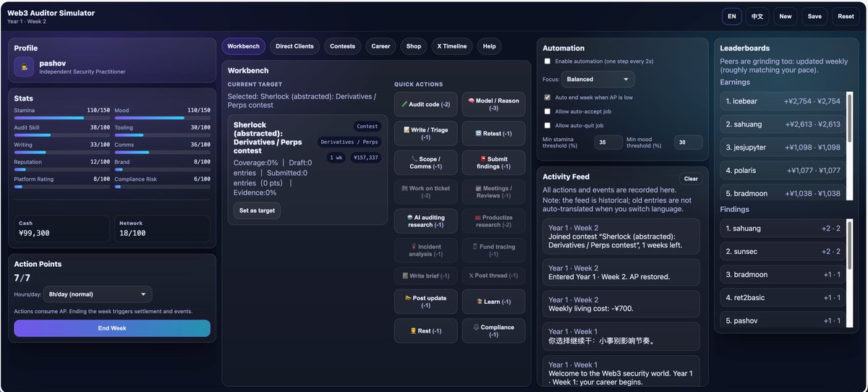Screen dimensions: 868x392
Task: Click End Week button
Action: click(112, 328)
